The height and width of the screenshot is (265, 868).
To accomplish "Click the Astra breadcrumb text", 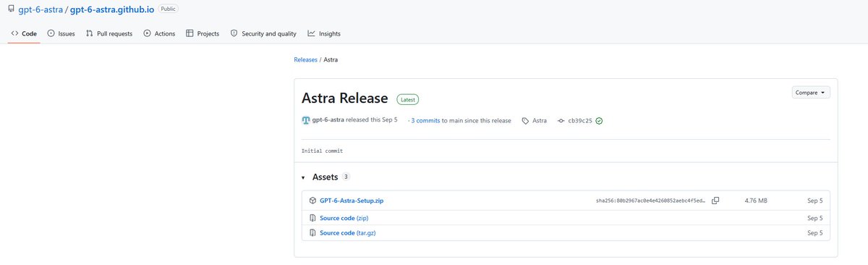I will click(x=331, y=59).
